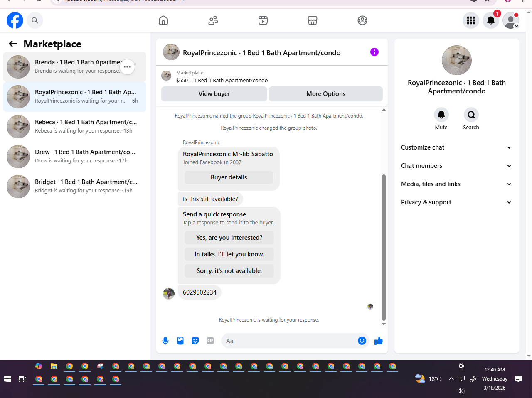Open the Search Facebook magnifier icon

pyautogui.click(x=35, y=20)
